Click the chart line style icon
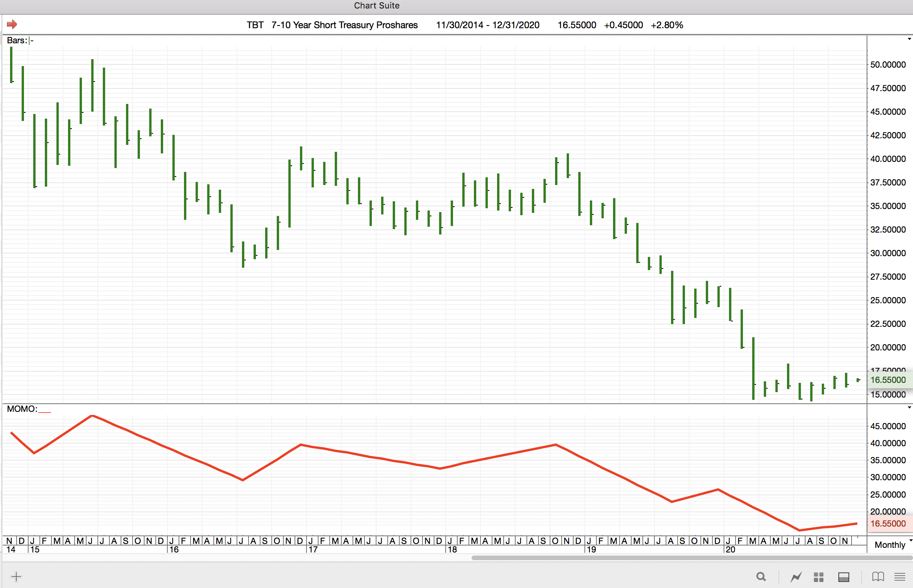 tap(796, 577)
